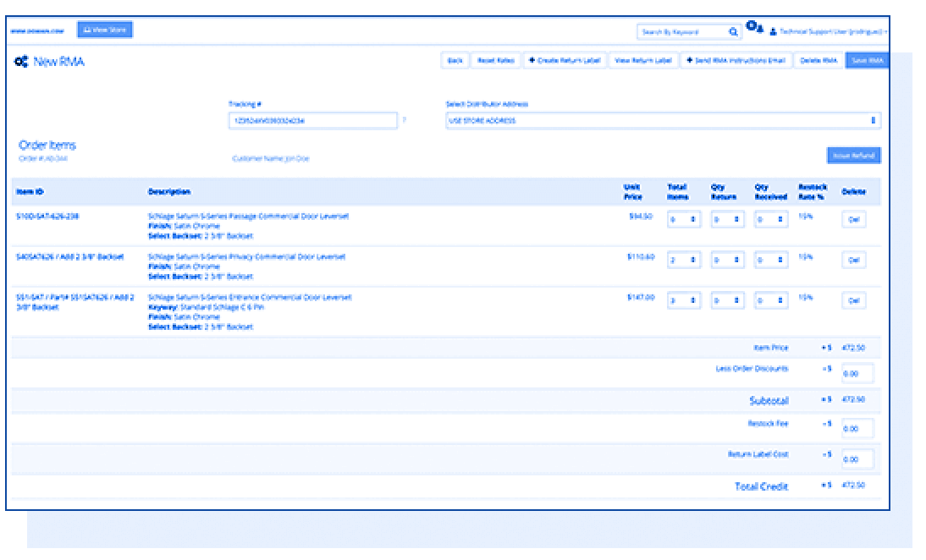Click the New RMA gears icon
Viewport: 926px width, 560px height.
(21, 62)
